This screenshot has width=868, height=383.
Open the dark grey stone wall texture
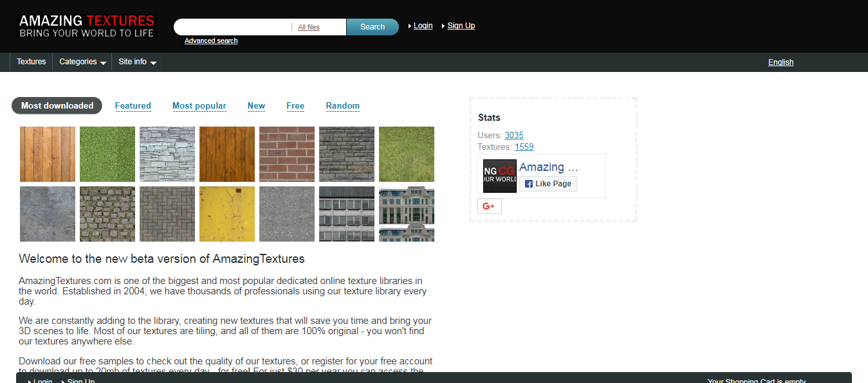(x=347, y=154)
